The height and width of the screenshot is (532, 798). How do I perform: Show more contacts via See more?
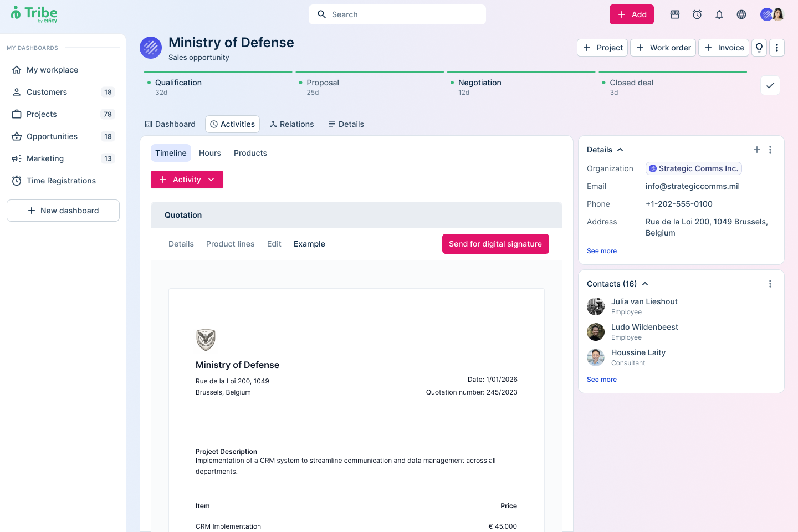[602, 380]
